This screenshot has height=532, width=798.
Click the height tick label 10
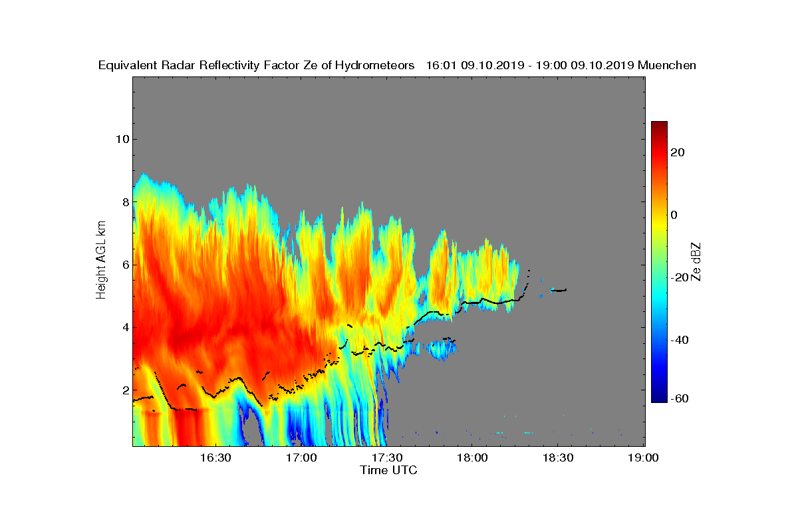pos(122,139)
